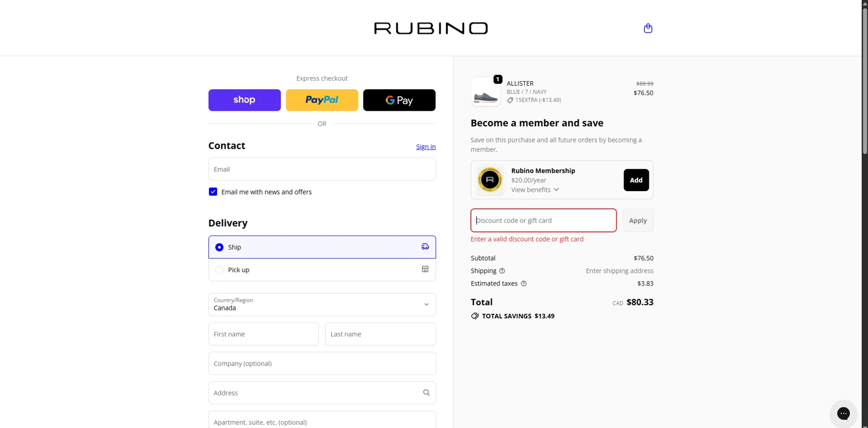Focus the Company (optional) field
The image size is (868, 428).
(x=322, y=364)
